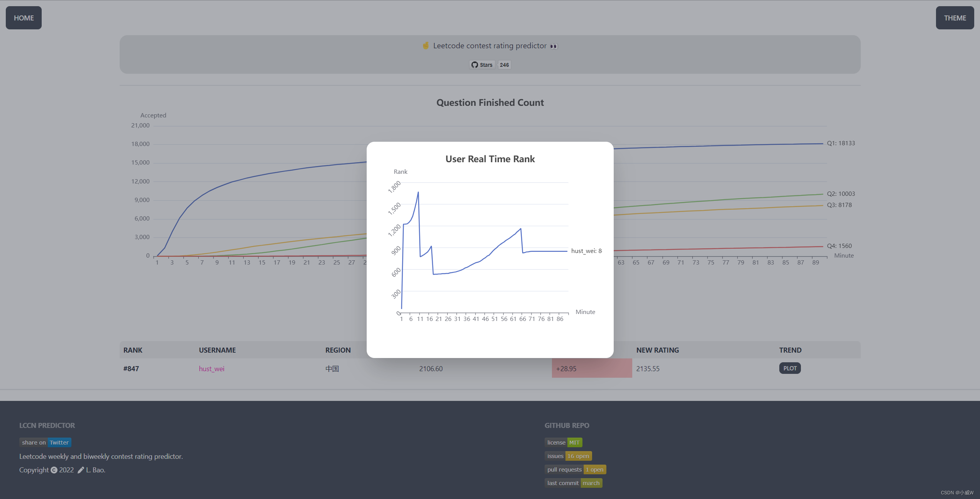Image resolution: width=980 pixels, height=499 pixels.
Task: Click the hust_wei: 8 series label
Action: pyautogui.click(x=586, y=251)
